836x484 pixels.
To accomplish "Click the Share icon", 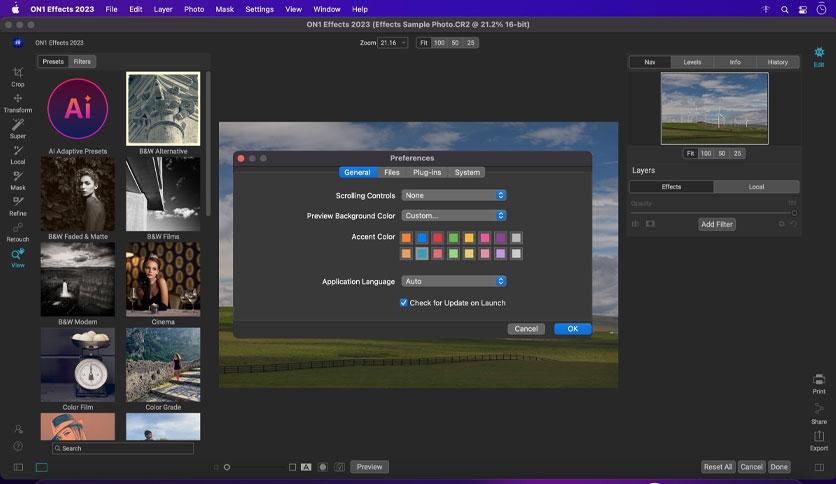I will point(819,413).
